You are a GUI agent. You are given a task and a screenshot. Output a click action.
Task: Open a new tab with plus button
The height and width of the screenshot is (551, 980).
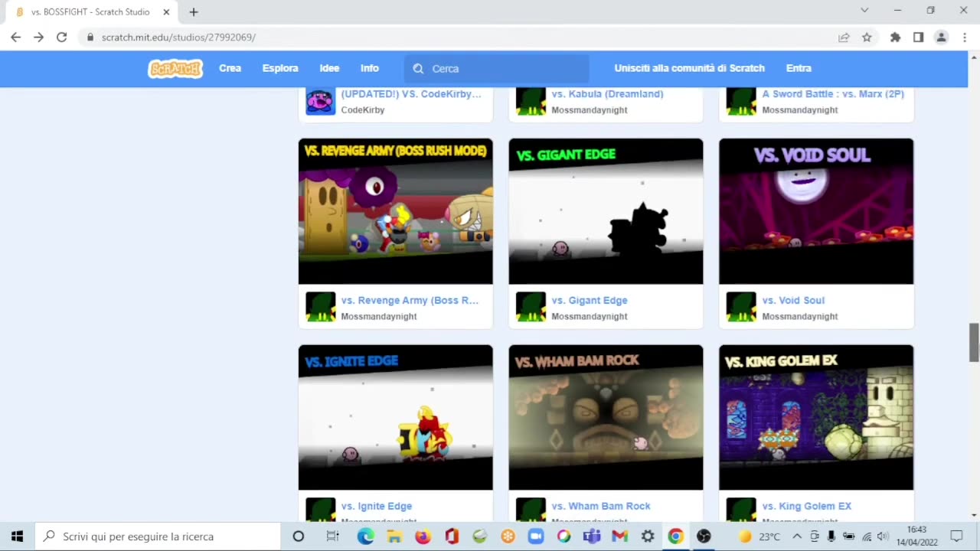pyautogui.click(x=194, y=11)
